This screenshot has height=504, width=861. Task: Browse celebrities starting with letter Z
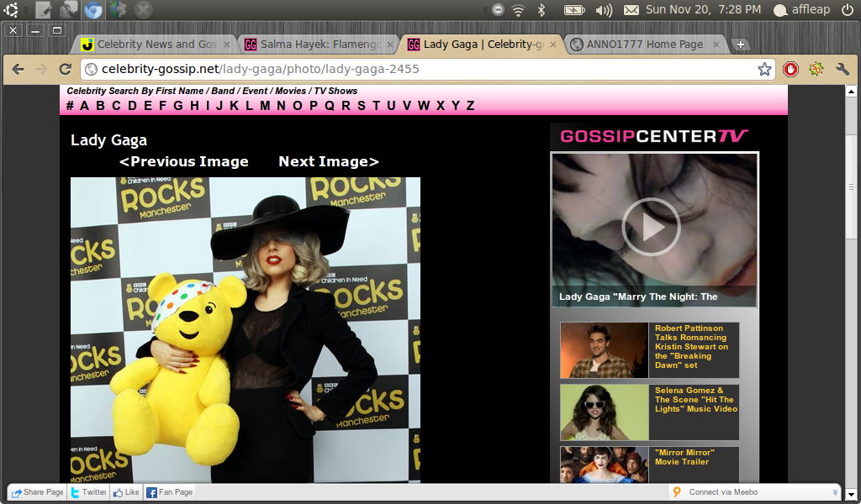tap(470, 106)
